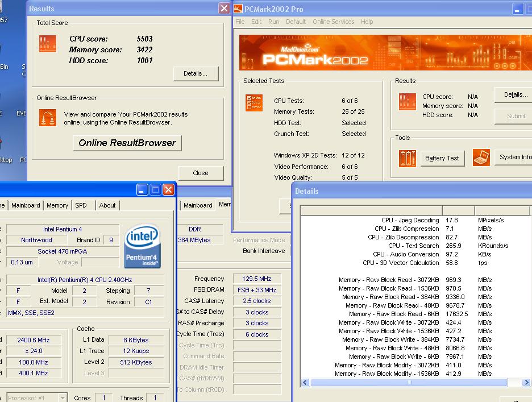Click the Details horizontal scrollbar thumb
Screen dimensions: 532x402
pos(409,383)
